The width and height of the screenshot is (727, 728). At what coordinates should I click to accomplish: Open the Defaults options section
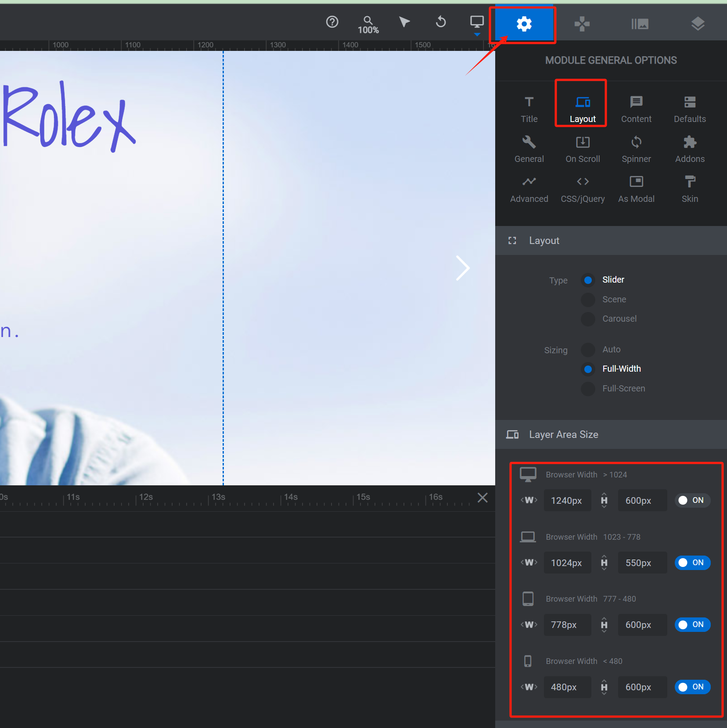coord(690,109)
